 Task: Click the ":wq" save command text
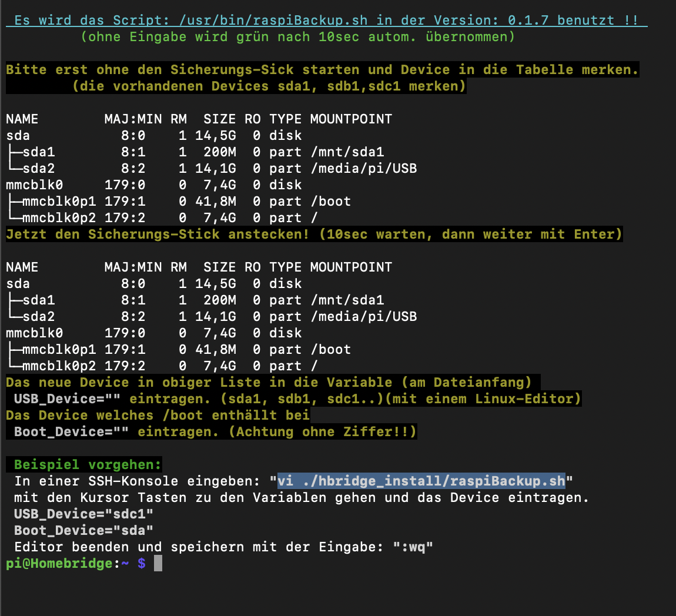coord(413,547)
